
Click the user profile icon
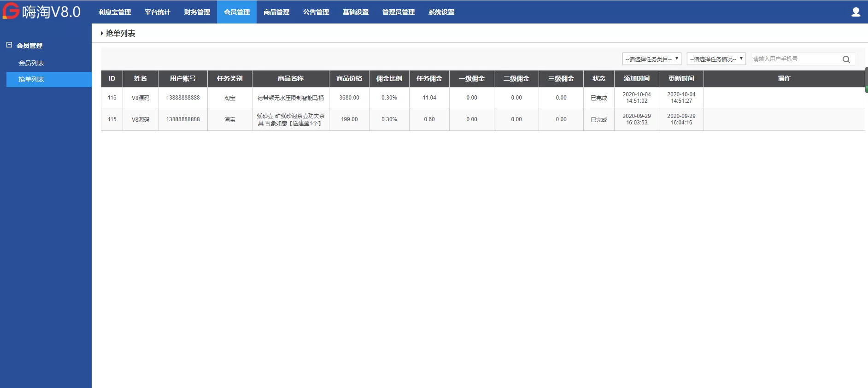click(856, 12)
